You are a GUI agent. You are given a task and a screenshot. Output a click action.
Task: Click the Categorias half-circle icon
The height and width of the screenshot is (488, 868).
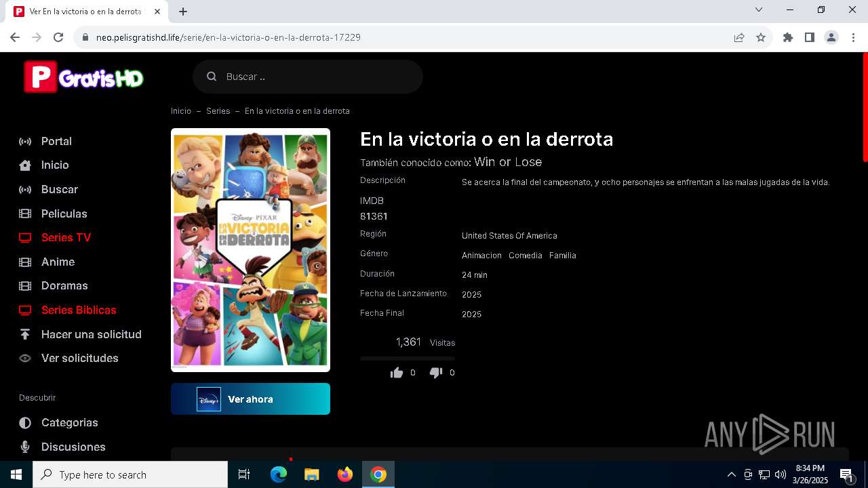click(25, 423)
